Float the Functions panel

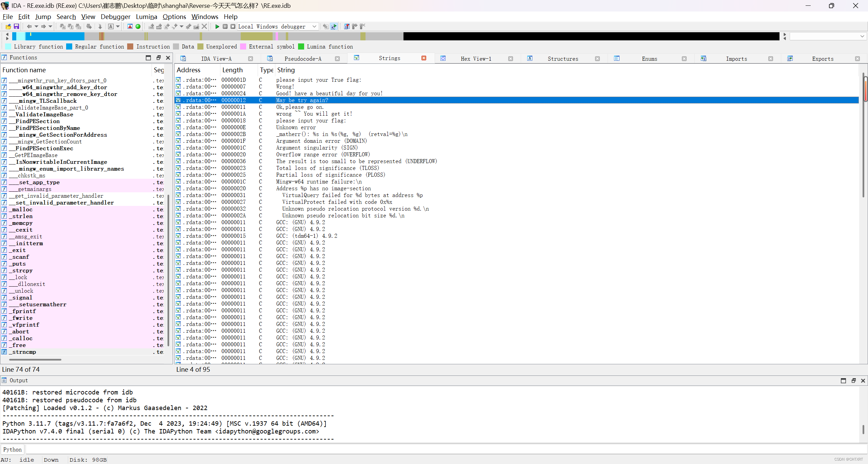point(158,58)
